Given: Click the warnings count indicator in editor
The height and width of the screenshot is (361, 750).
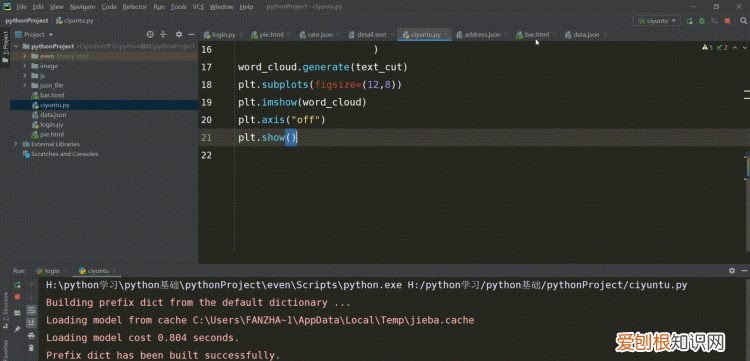Looking at the screenshot, I should (707, 47).
